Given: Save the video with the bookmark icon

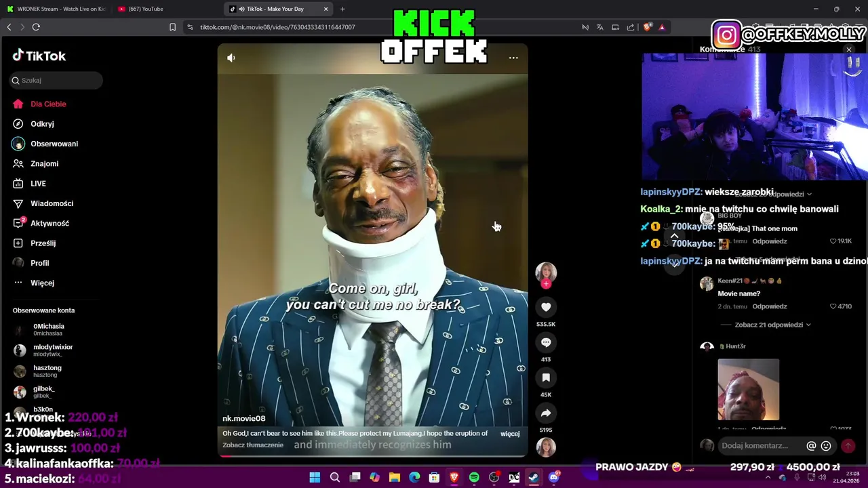Looking at the screenshot, I should [x=546, y=378].
